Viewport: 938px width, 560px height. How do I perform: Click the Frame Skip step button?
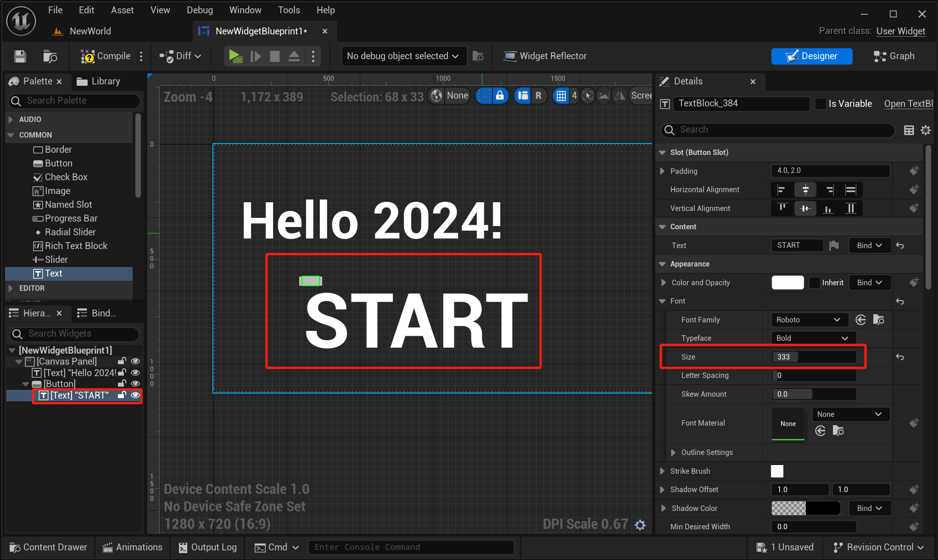click(x=256, y=56)
